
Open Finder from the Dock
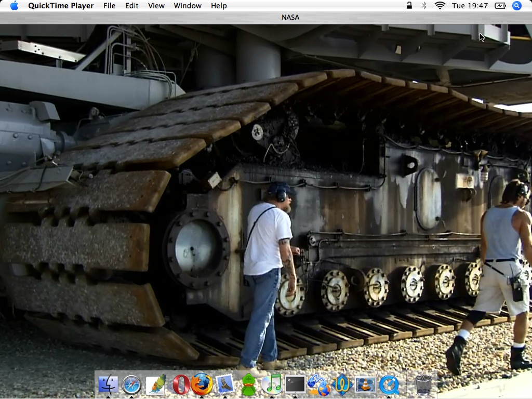[x=108, y=385]
